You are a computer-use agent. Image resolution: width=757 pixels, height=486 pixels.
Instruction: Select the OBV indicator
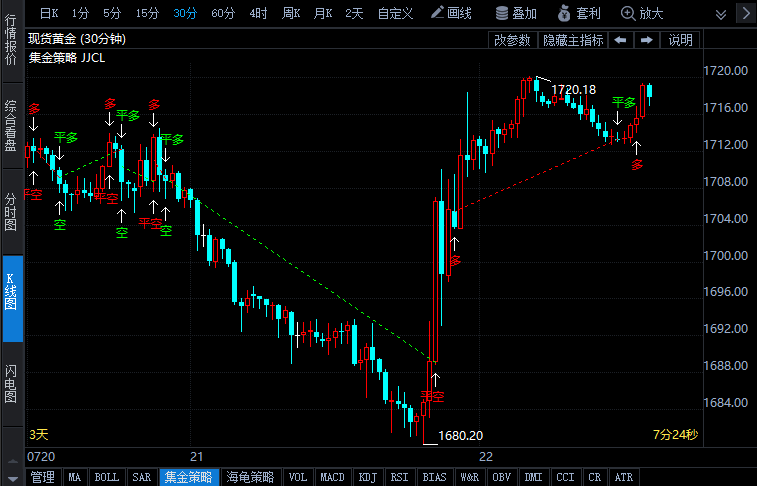point(502,477)
